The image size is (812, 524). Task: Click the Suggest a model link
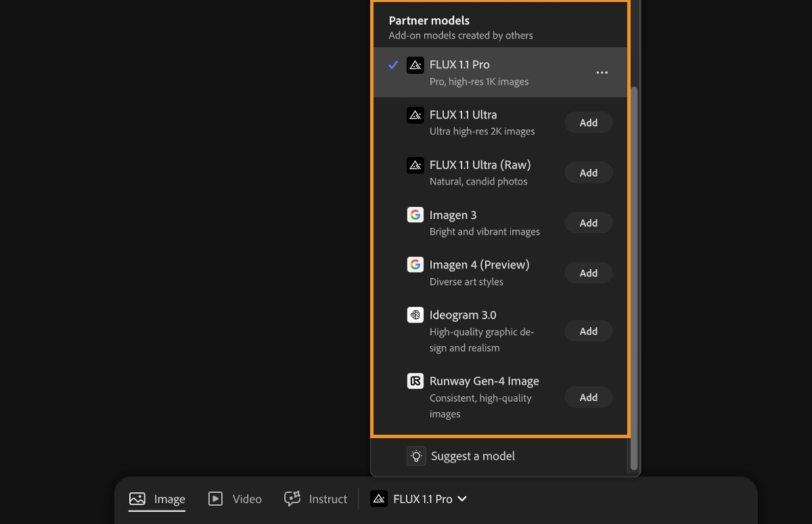472,456
